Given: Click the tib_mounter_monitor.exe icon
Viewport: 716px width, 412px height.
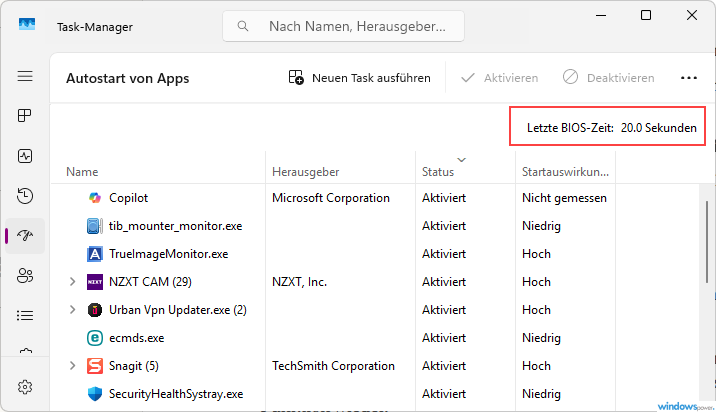Looking at the screenshot, I should coord(95,226).
